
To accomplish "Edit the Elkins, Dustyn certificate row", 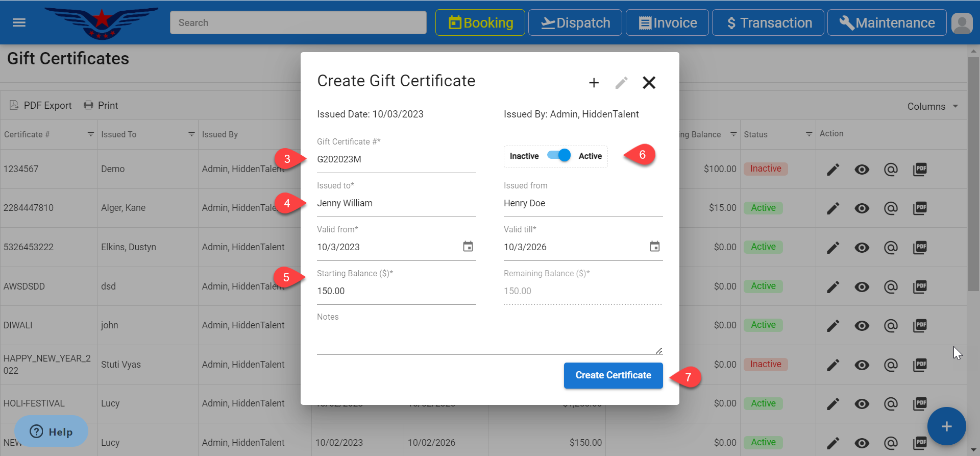I will (833, 248).
